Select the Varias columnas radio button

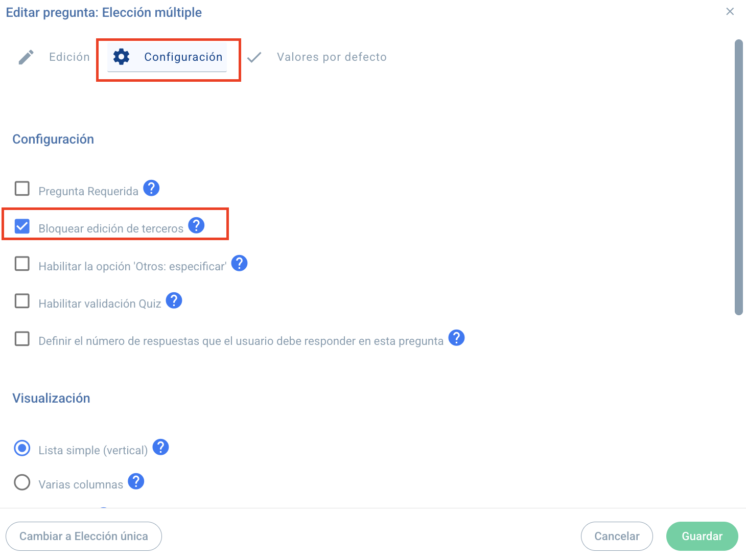[x=22, y=482]
